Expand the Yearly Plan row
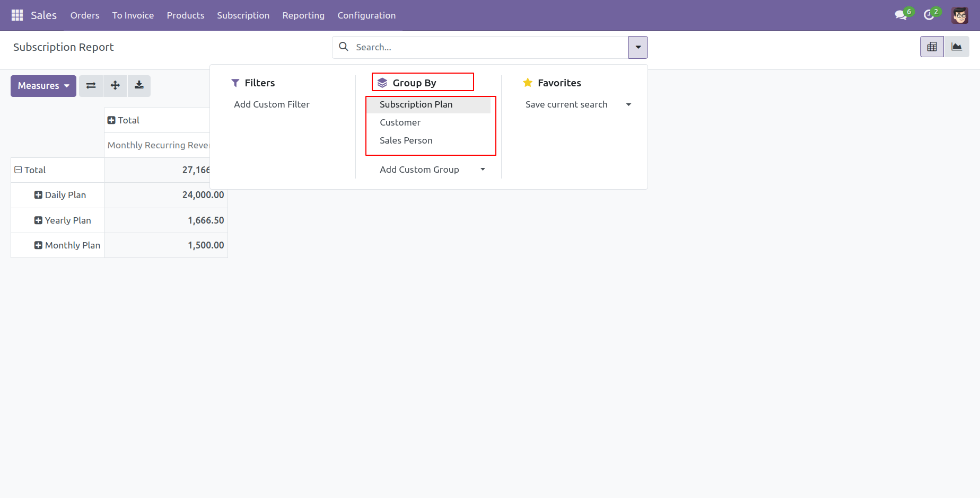 [63, 220]
